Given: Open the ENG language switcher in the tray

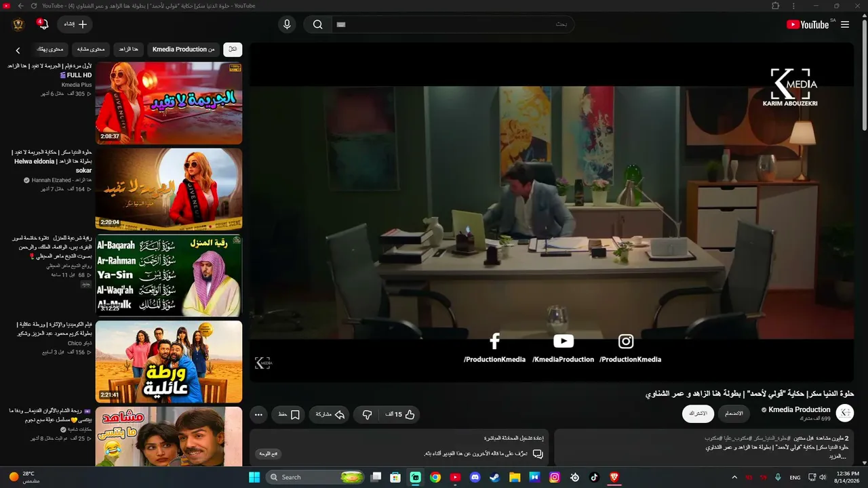Looking at the screenshot, I should point(795,477).
